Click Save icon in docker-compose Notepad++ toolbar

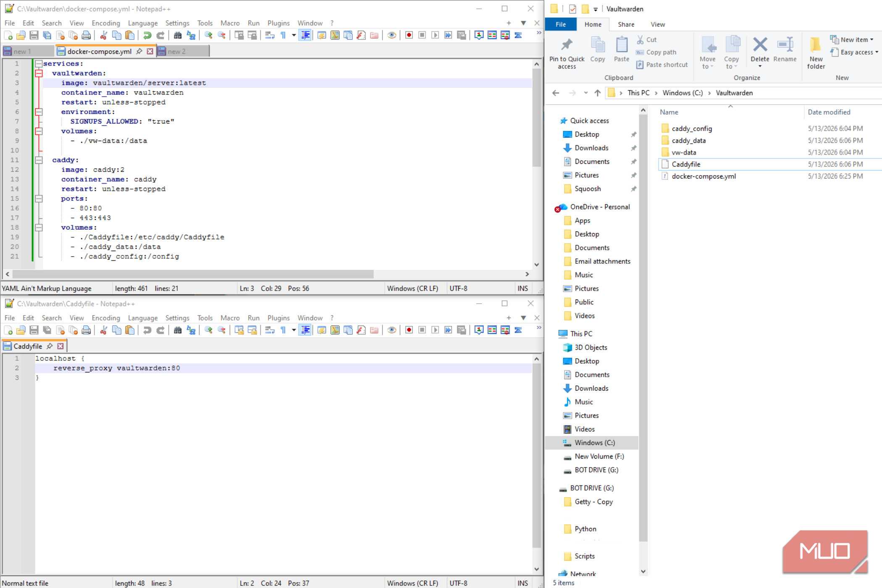click(x=34, y=35)
